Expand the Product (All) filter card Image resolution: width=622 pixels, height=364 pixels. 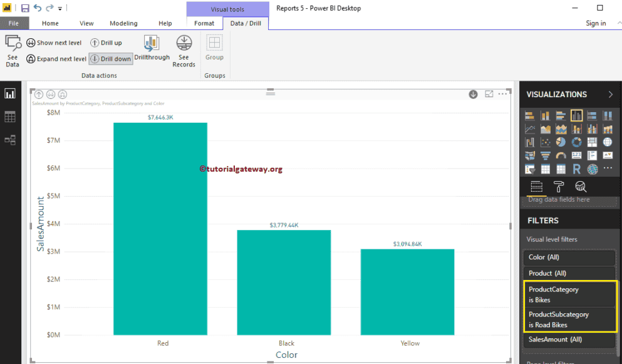tap(569, 274)
